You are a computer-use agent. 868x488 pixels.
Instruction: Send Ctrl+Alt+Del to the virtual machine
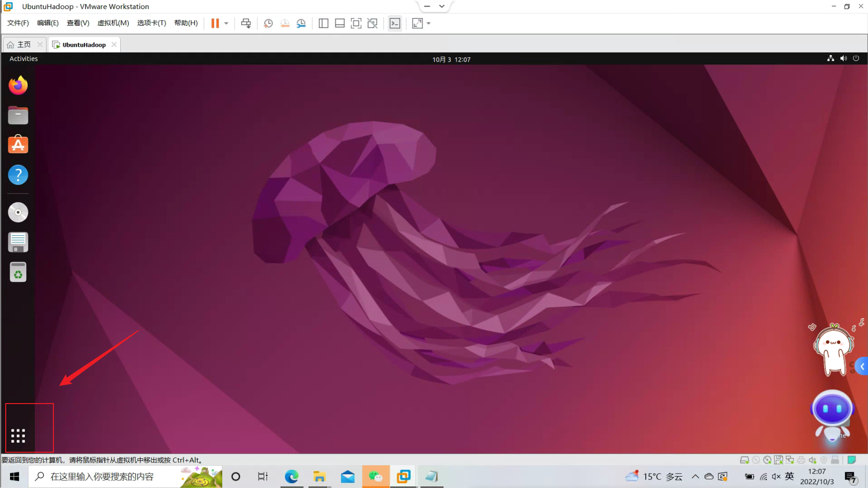tap(246, 23)
